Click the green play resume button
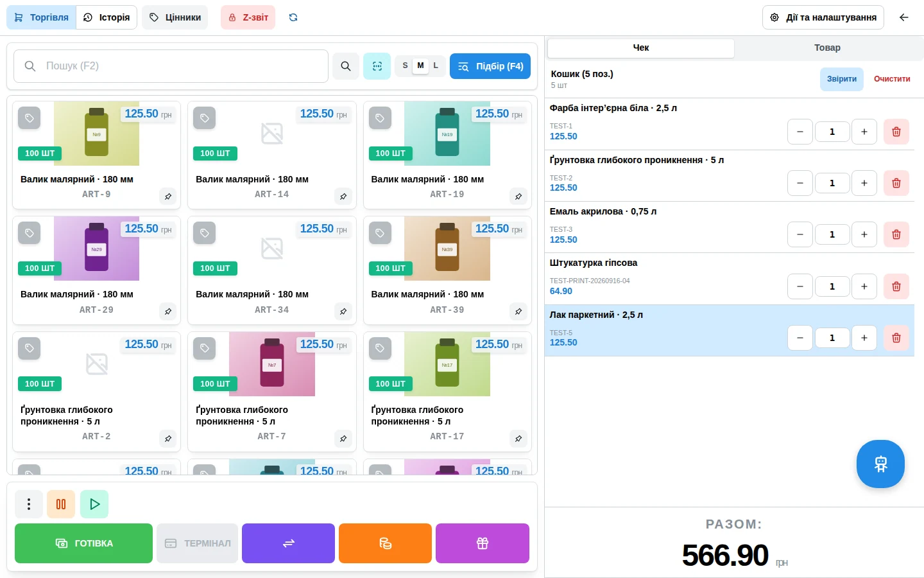 [94, 504]
